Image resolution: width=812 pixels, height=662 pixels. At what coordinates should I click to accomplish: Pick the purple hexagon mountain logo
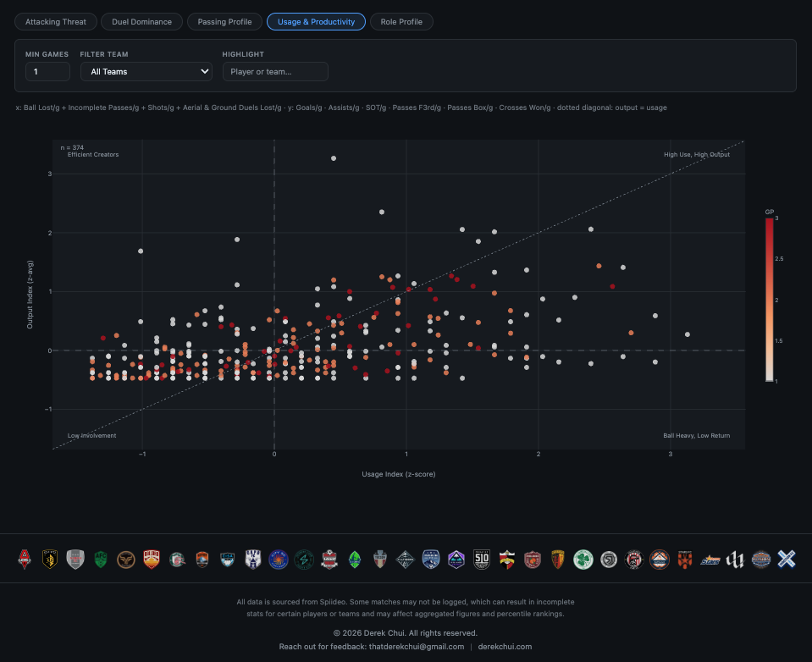456,560
